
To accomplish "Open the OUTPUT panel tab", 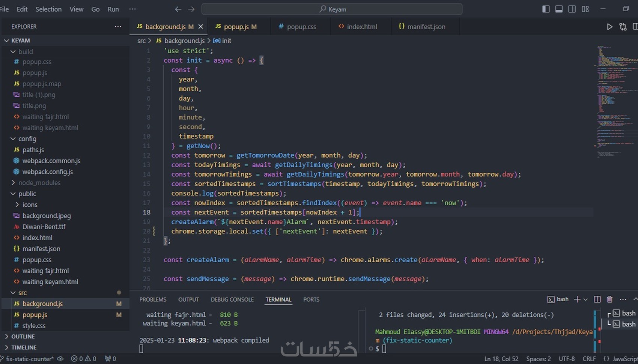I will click(188, 299).
